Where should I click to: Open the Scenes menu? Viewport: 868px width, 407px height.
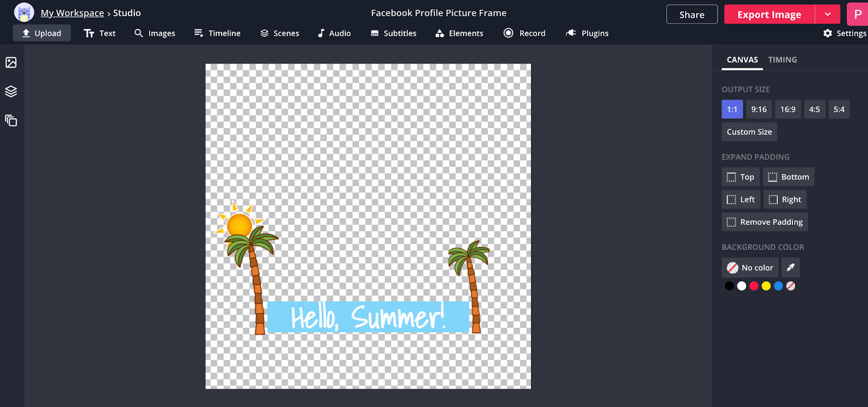280,33
